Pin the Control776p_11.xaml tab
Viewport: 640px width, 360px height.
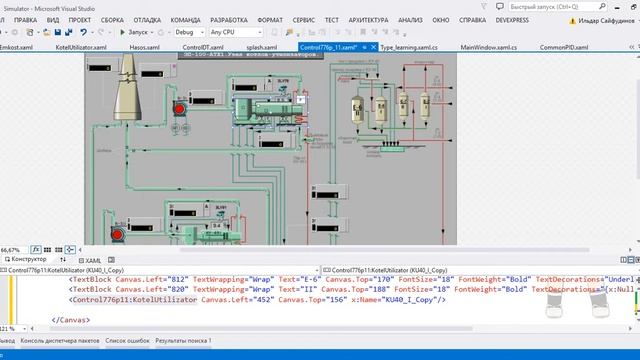[364, 47]
